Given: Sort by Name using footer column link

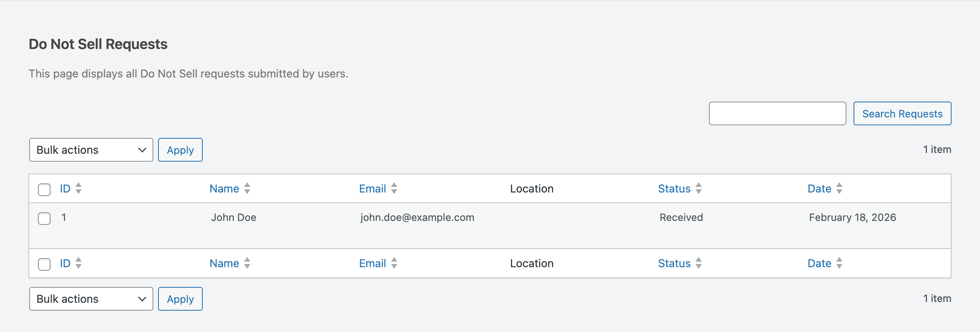Looking at the screenshot, I should pos(224,263).
